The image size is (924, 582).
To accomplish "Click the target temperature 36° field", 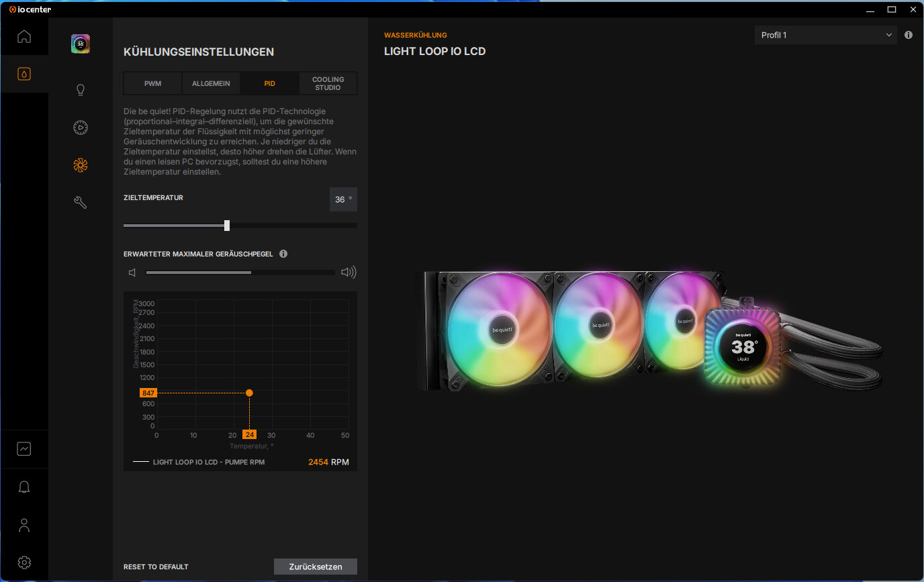I will click(343, 199).
